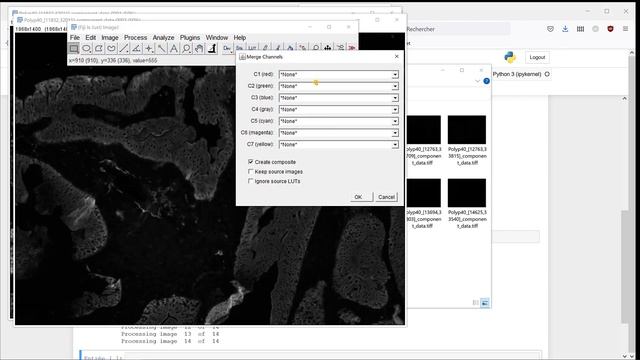Open the File menu in Fiji
Viewport: 640px width, 360px height.
[x=75, y=38]
